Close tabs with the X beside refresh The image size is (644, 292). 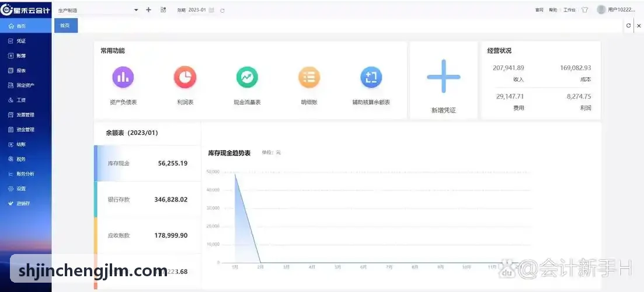point(639,26)
